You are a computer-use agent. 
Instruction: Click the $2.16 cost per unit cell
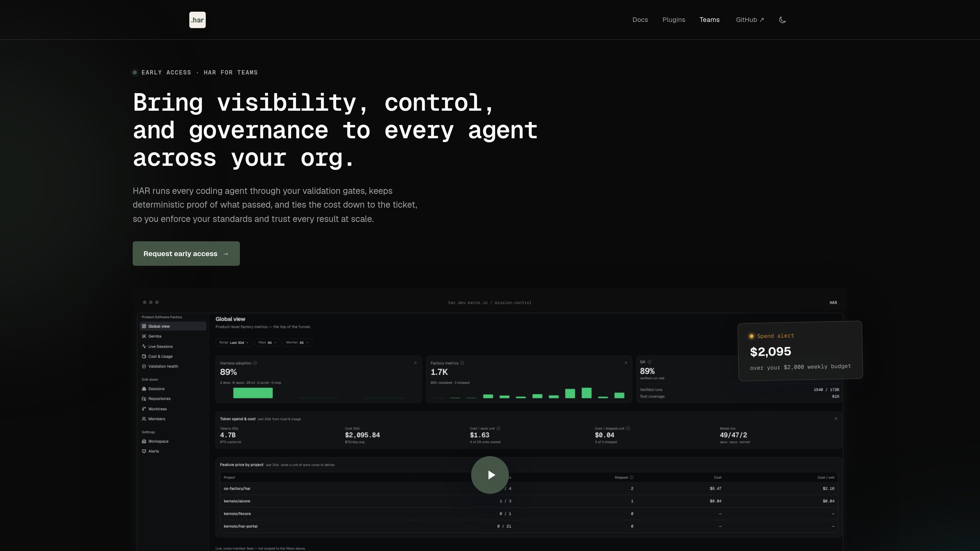point(829,489)
